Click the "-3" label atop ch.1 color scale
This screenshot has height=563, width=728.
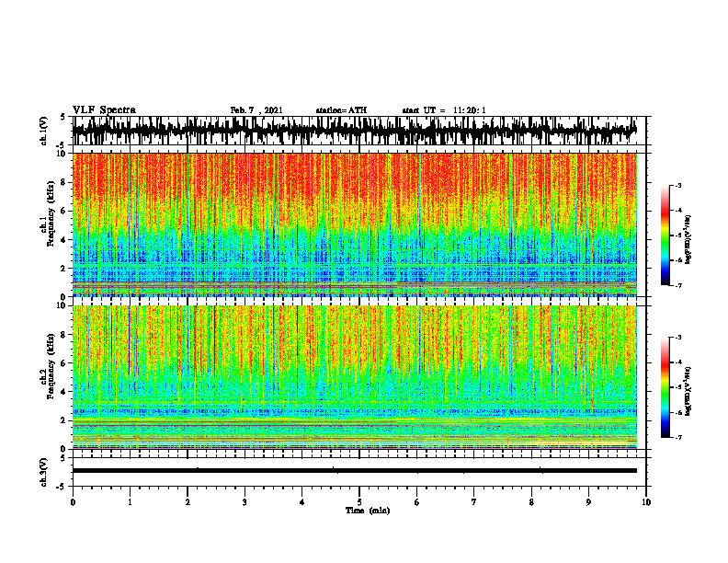tap(677, 185)
